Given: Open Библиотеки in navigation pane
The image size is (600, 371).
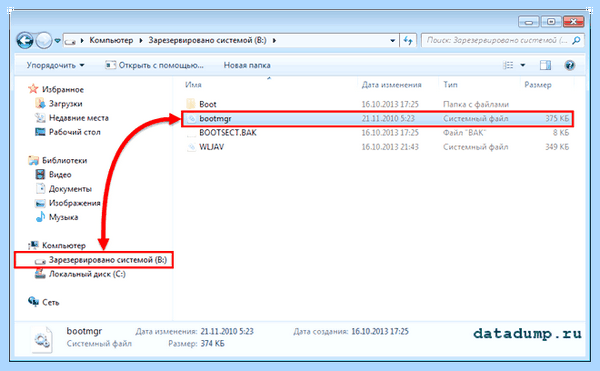Looking at the screenshot, I should point(65,160).
